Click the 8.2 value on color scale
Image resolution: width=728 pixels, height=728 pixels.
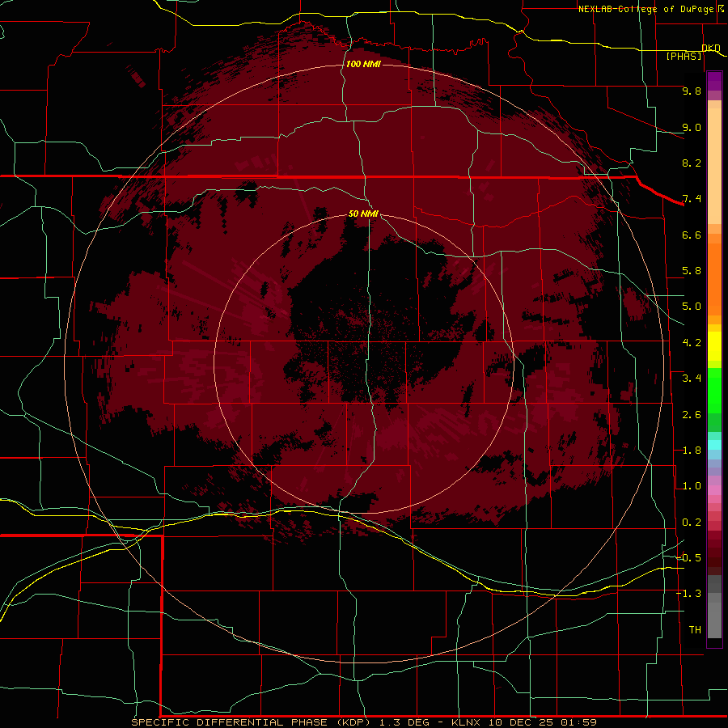pyautogui.click(x=692, y=163)
